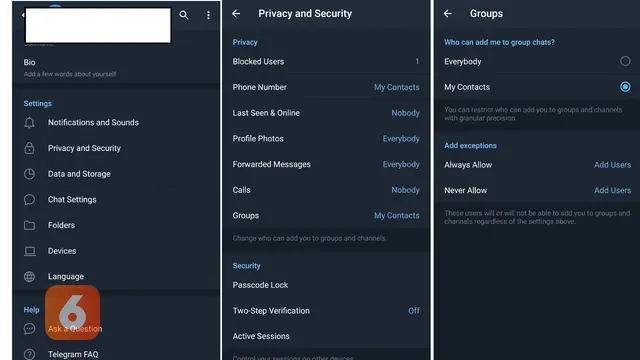Click the 'Nobody' value beside Calls

coord(405,190)
